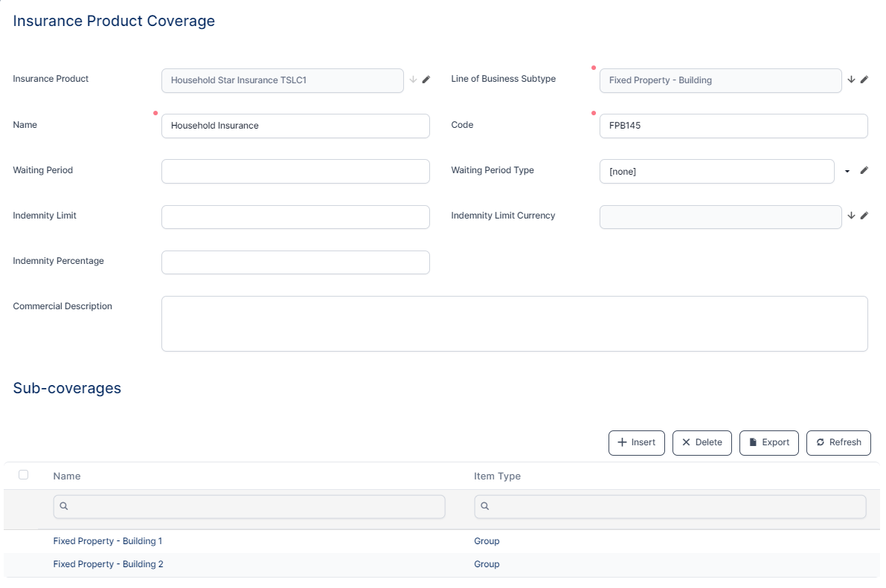The image size is (886, 588).
Task: Sort by the Name column header
Action: 67,476
